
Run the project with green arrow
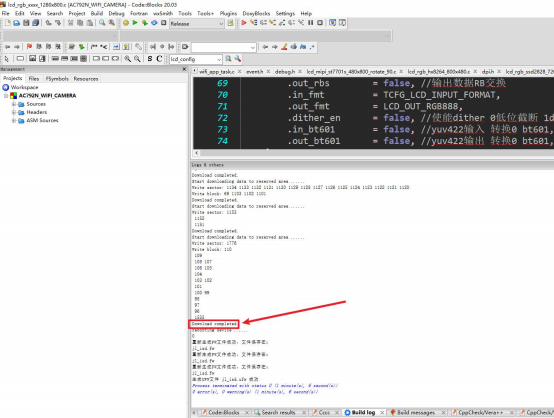[135, 23]
